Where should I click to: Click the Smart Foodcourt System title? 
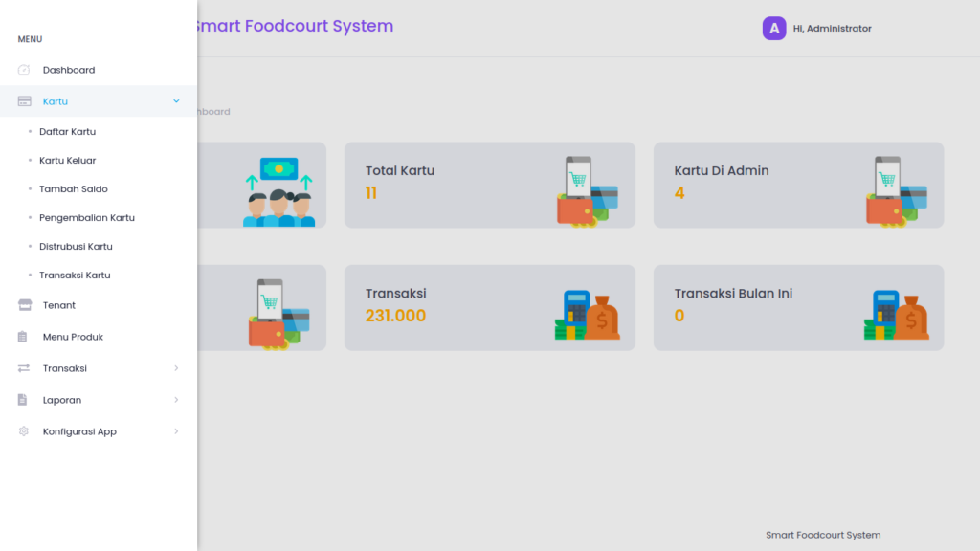[x=293, y=26]
